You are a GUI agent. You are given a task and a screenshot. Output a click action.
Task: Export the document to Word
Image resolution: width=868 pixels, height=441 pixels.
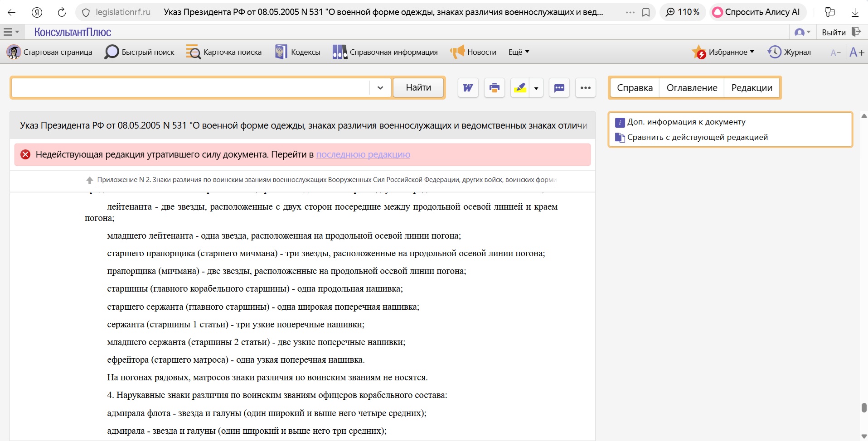click(468, 87)
